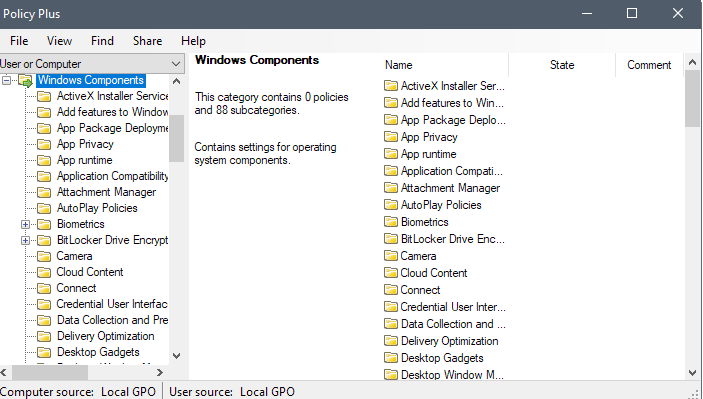Click the Windows Components folder icon in tree
This screenshot has height=399, width=703.
point(26,81)
